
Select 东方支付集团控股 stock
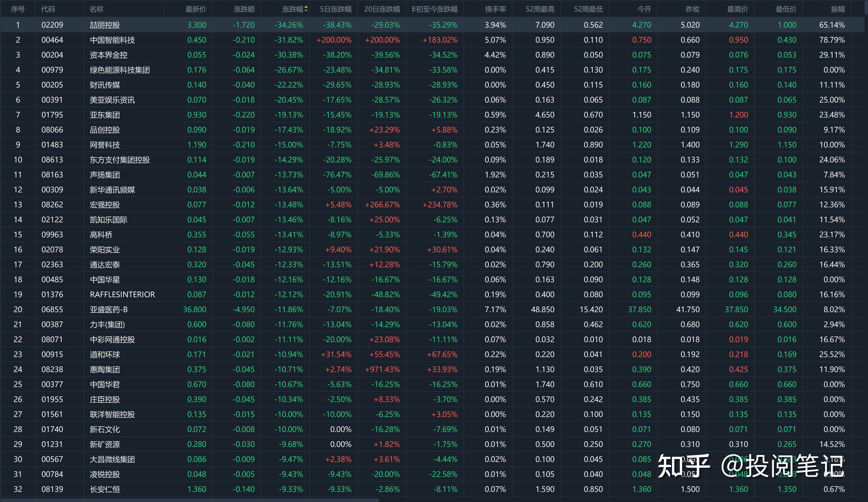click(x=120, y=160)
